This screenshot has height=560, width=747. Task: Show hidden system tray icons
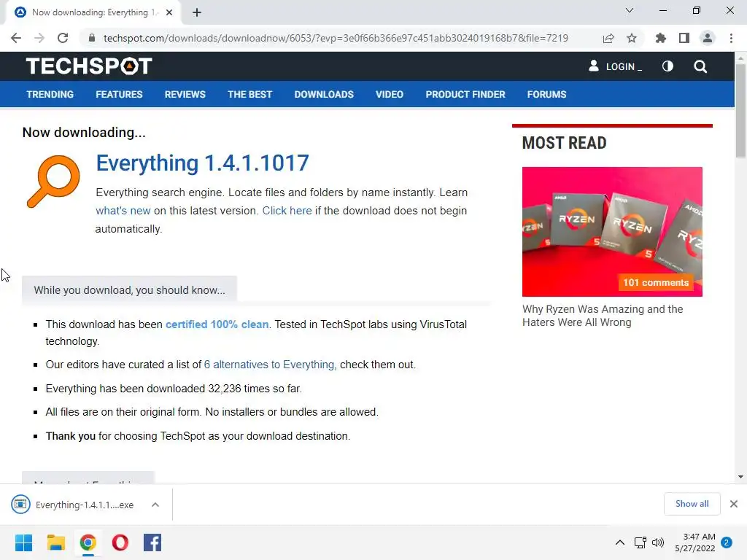click(620, 542)
